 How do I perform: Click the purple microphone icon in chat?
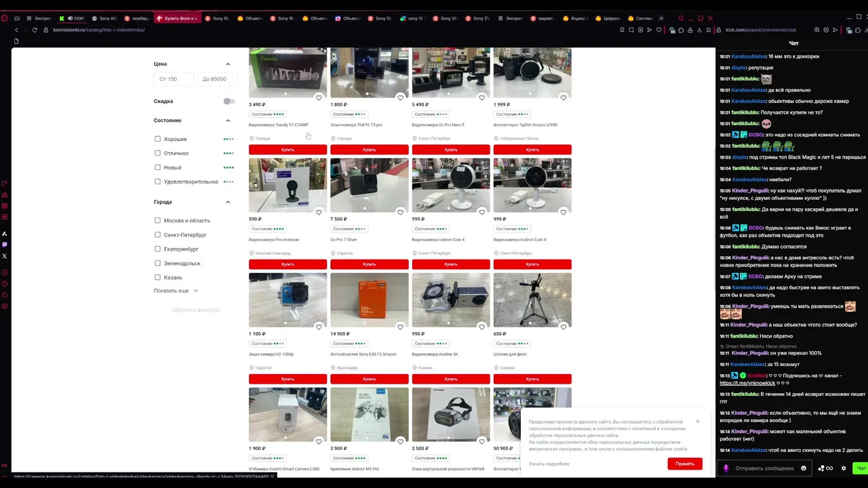point(726,468)
